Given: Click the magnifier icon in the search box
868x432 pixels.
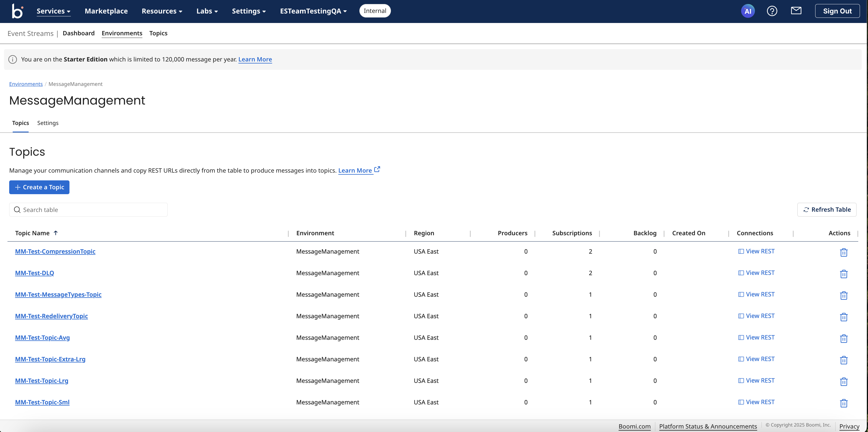Looking at the screenshot, I should tap(17, 209).
